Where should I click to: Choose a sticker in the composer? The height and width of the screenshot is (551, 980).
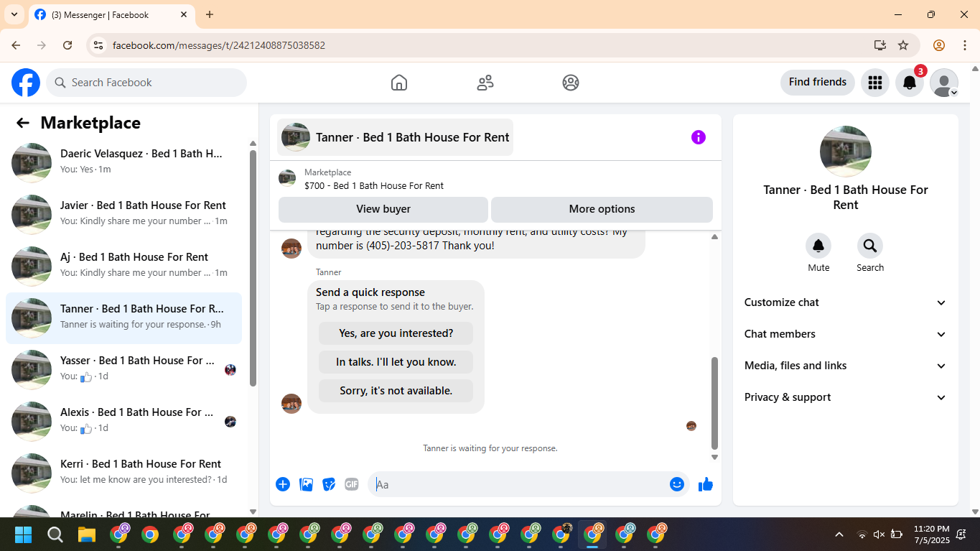point(329,484)
